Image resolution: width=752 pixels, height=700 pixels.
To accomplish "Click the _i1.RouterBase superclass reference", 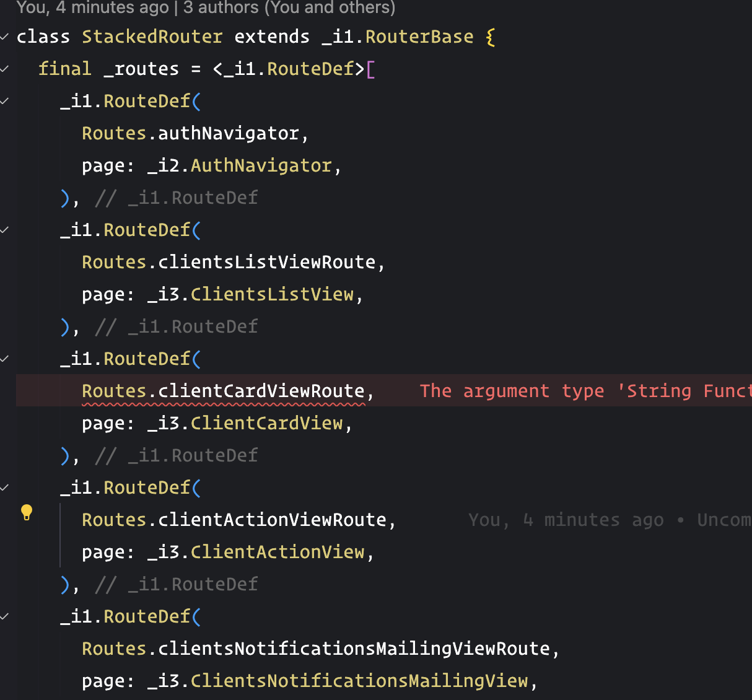I will 398,37.
